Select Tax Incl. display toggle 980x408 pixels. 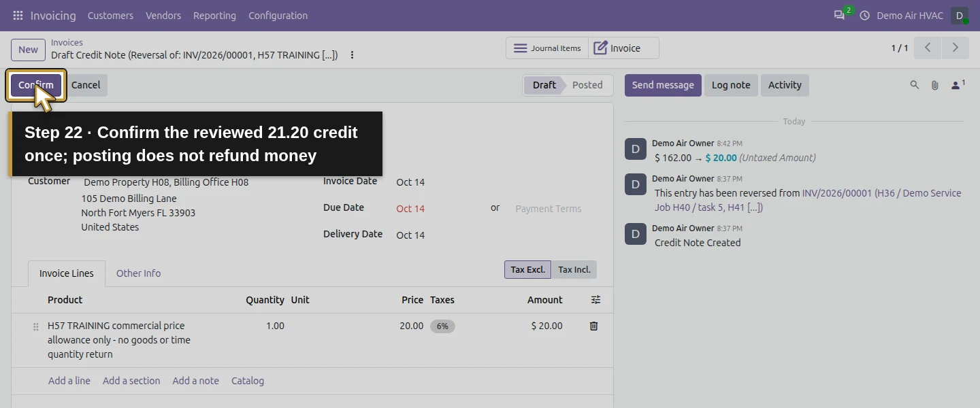[x=574, y=270]
